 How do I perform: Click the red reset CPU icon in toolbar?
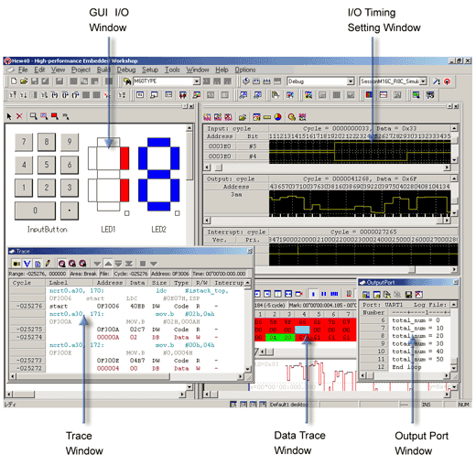[x=447, y=81]
